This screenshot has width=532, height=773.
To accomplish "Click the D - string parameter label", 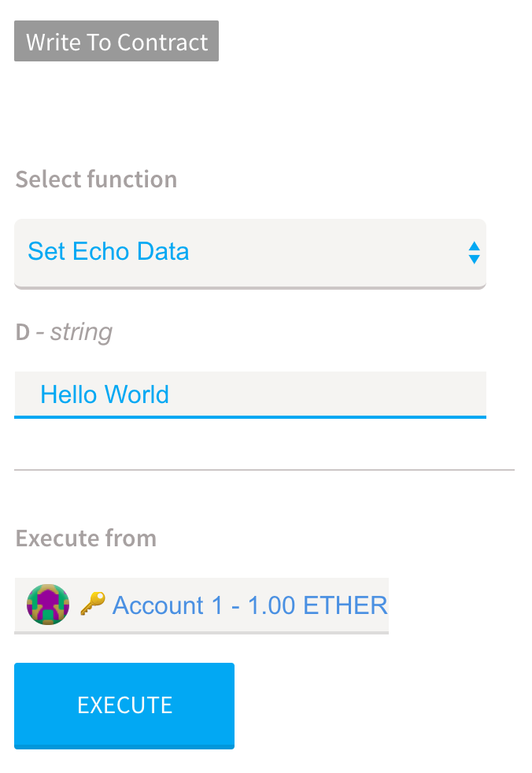I will click(64, 332).
